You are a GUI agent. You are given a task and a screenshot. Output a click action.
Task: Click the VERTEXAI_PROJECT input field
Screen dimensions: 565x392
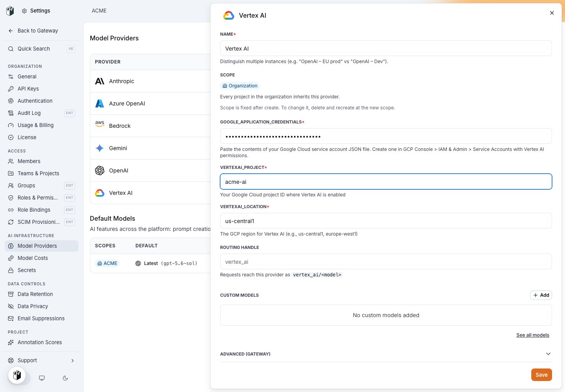tap(386, 182)
